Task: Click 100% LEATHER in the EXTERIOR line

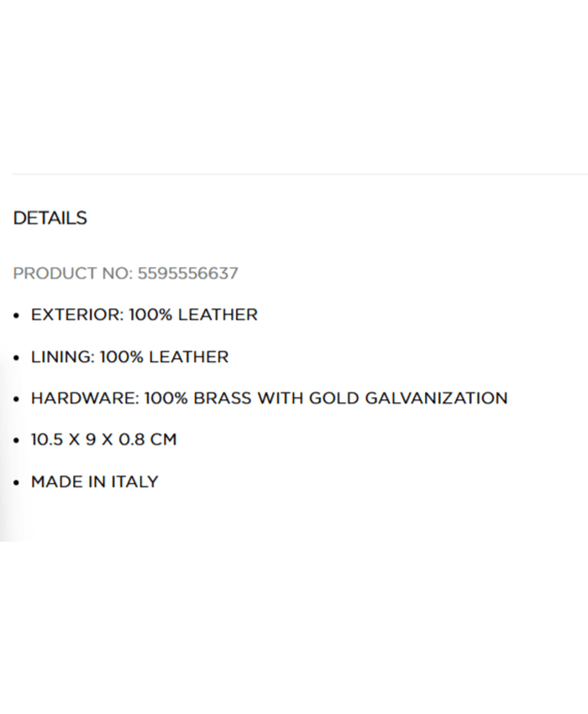Action: click(194, 315)
